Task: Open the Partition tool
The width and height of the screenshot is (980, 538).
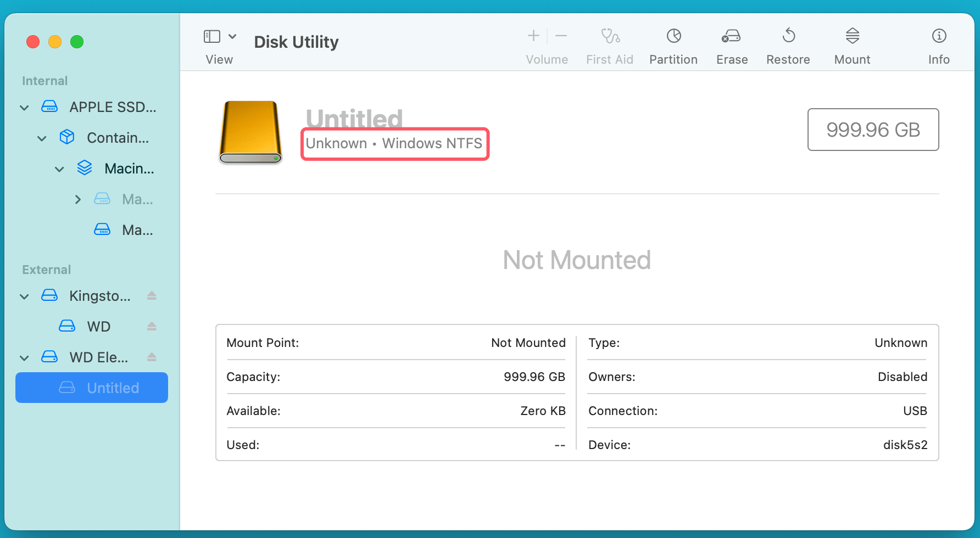Action: 673,44
